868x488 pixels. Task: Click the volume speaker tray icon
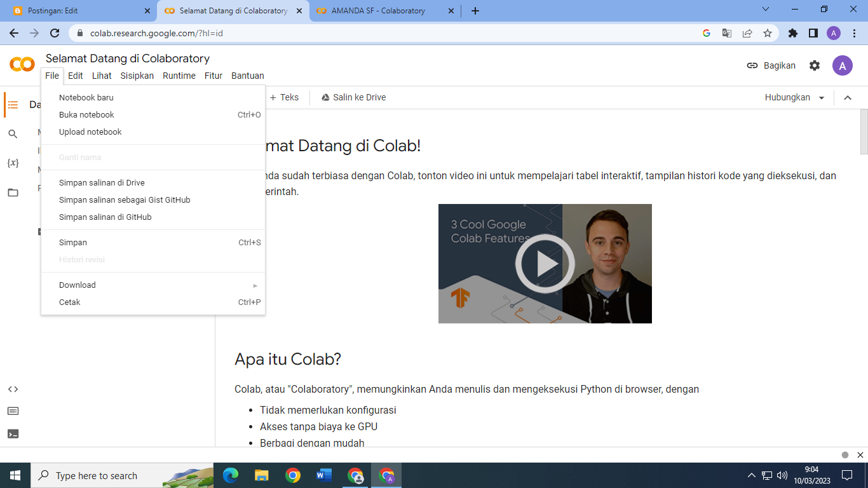coord(782,475)
